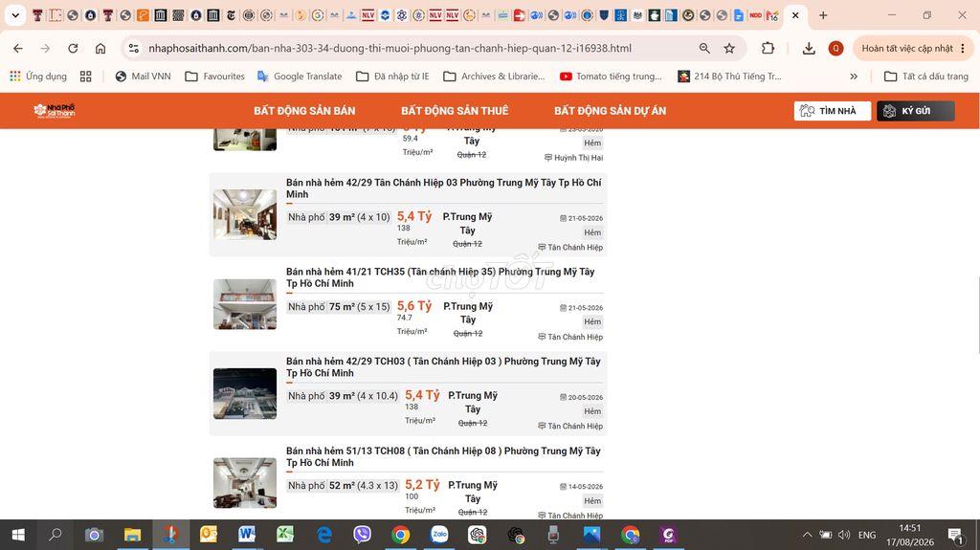The image size is (980, 550).
Task: Open listing Bán nhà hẻm 51/13 TCH08
Action: coord(442,456)
